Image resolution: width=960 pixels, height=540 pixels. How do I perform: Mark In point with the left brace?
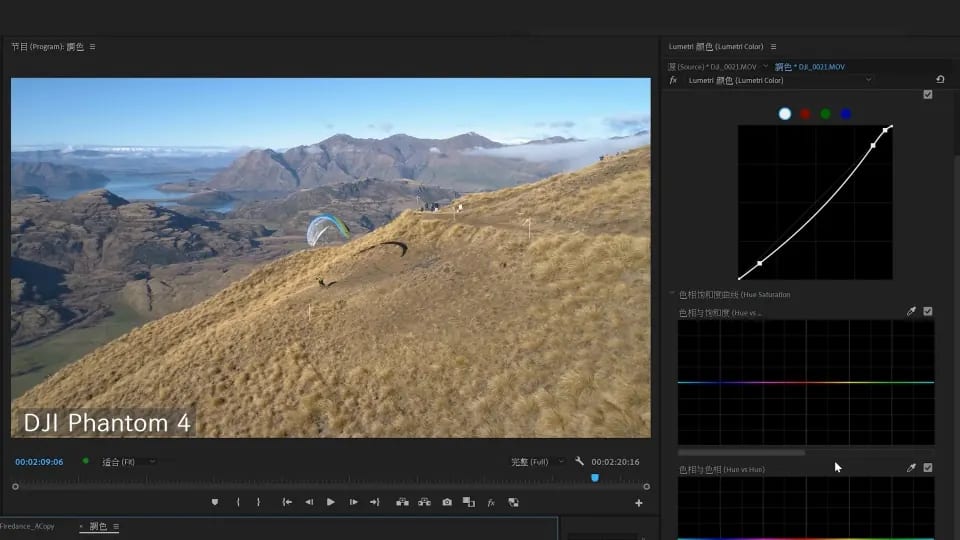point(238,502)
